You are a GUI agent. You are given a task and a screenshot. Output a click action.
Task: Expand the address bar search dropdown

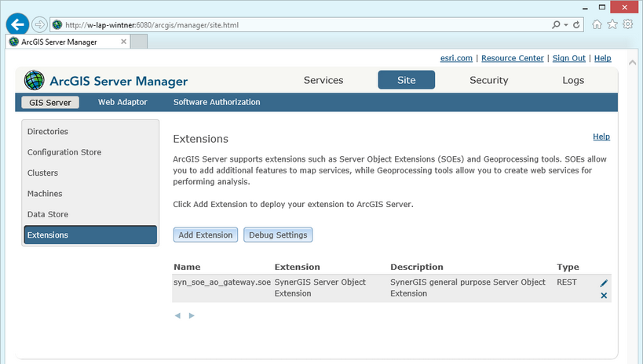(564, 25)
